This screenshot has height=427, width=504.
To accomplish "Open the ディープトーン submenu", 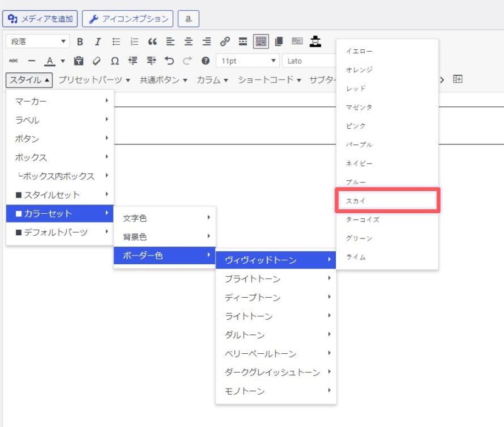I will (x=276, y=297).
